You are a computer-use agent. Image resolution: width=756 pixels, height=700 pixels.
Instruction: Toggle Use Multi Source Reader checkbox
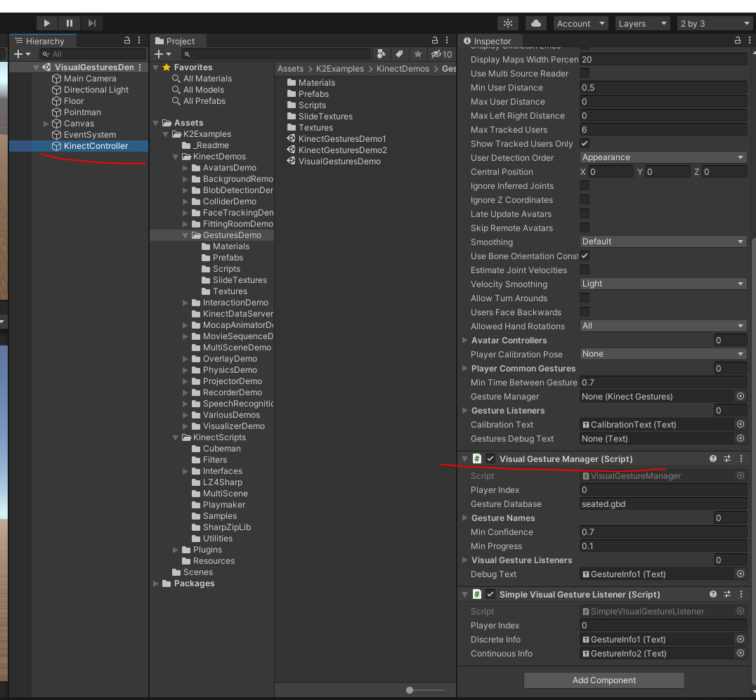point(585,73)
